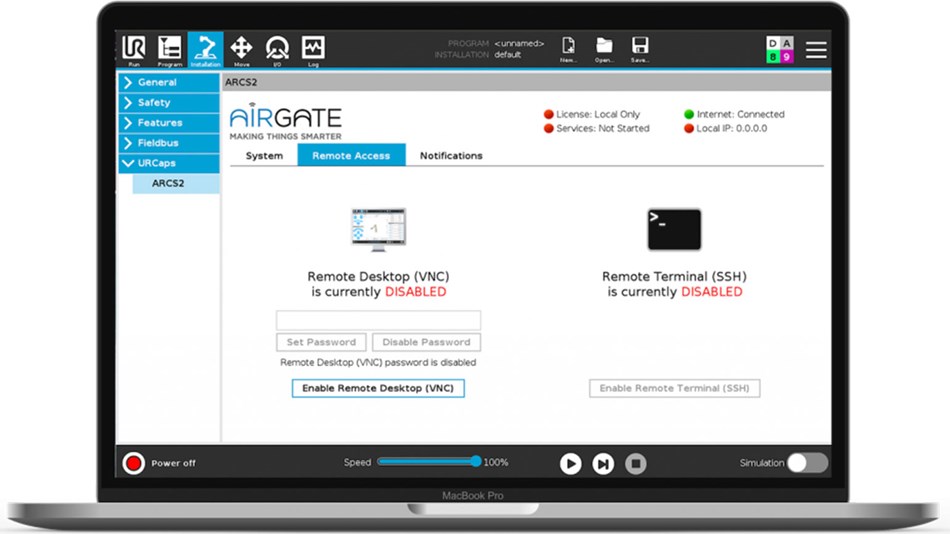Click Enable Remote Desktop (VNC) button
This screenshot has height=534, width=950.
coord(378,388)
